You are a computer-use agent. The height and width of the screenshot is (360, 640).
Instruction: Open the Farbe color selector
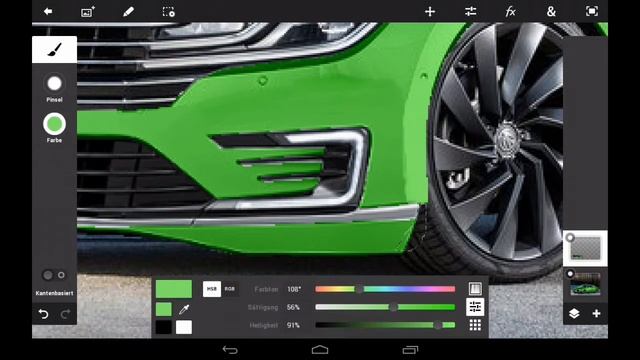[x=54, y=124]
